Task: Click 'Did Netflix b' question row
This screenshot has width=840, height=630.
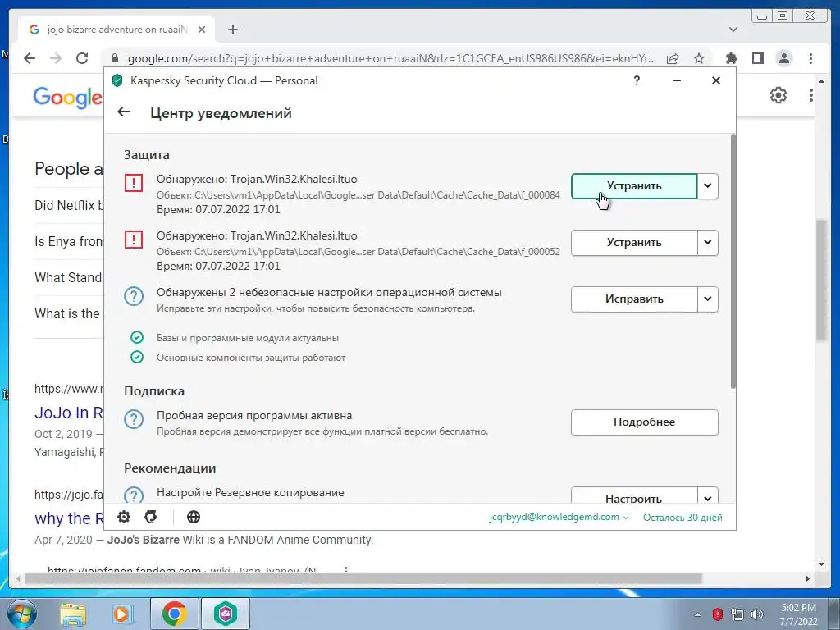Action: pos(69,205)
